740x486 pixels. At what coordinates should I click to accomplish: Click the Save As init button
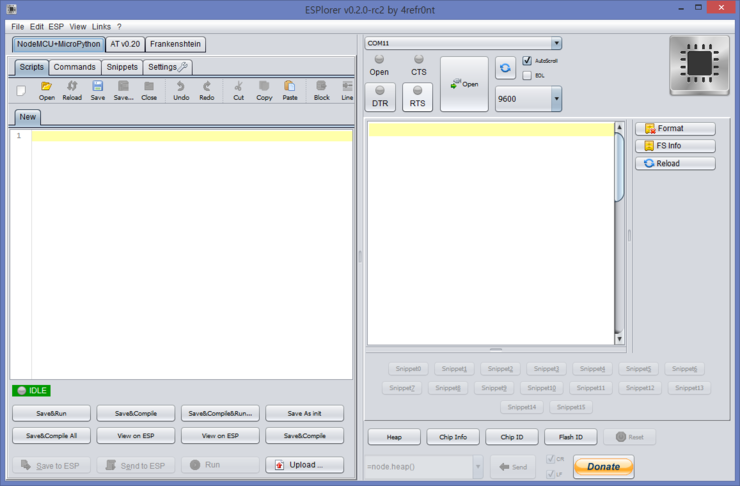304,413
